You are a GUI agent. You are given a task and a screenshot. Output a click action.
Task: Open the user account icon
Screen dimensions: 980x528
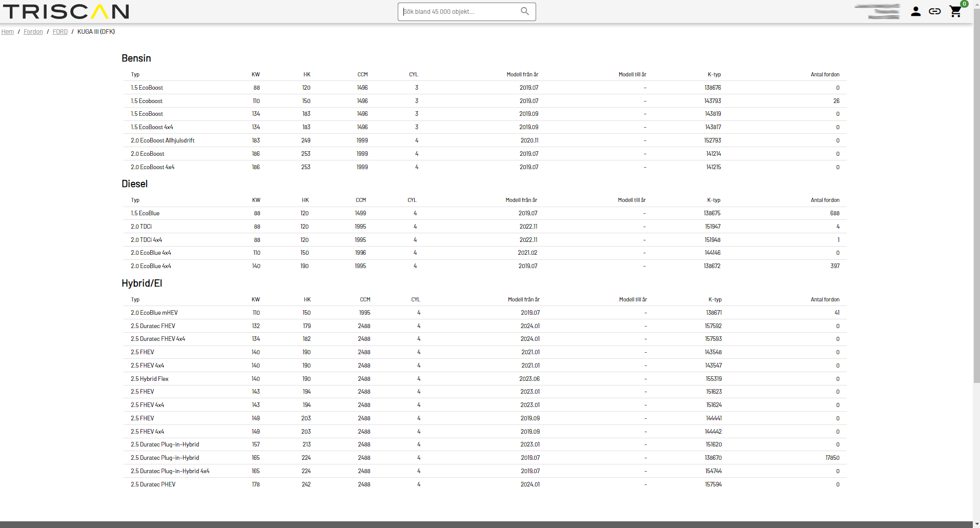(x=915, y=11)
